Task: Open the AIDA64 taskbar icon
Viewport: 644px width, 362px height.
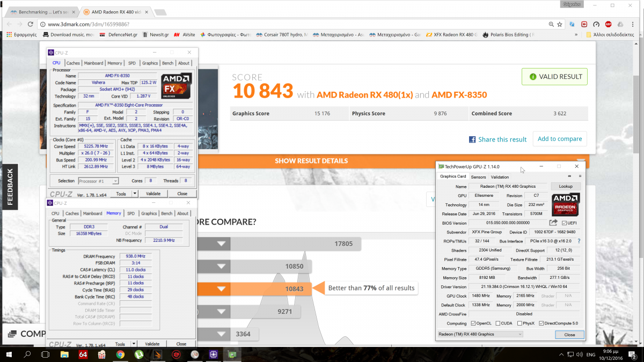Action: click(x=83, y=354)
